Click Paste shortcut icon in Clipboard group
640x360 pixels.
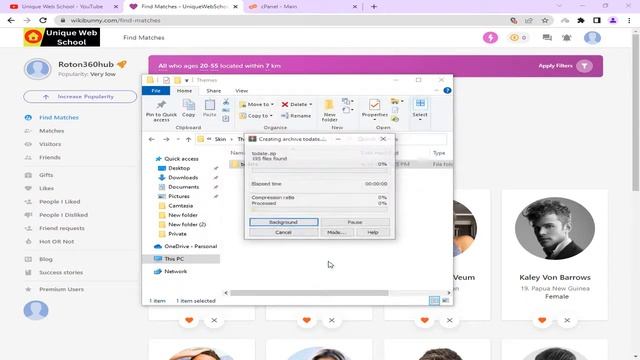(x=226, y=119)
